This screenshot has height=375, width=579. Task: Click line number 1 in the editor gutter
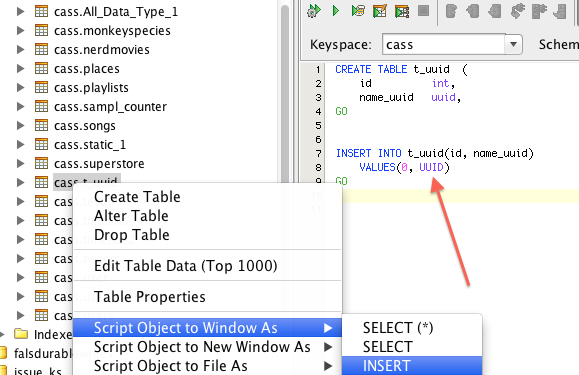318,69
